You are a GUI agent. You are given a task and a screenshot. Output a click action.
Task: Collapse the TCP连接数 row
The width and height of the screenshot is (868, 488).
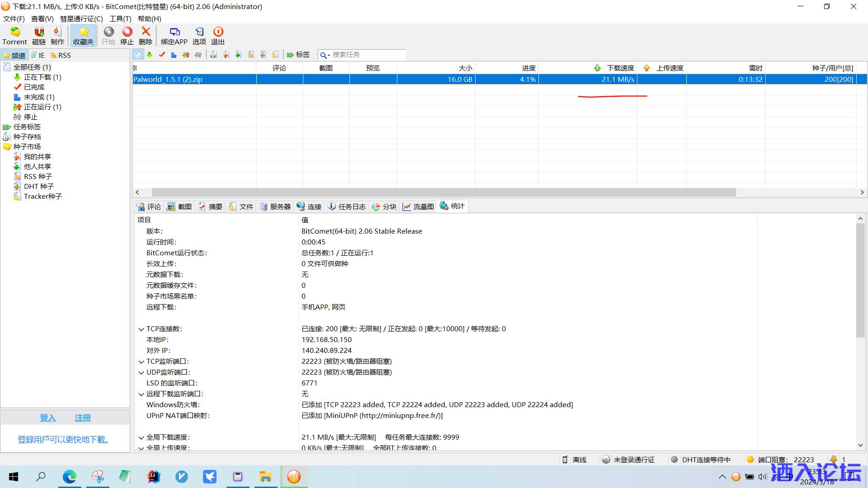pos(141,329)
